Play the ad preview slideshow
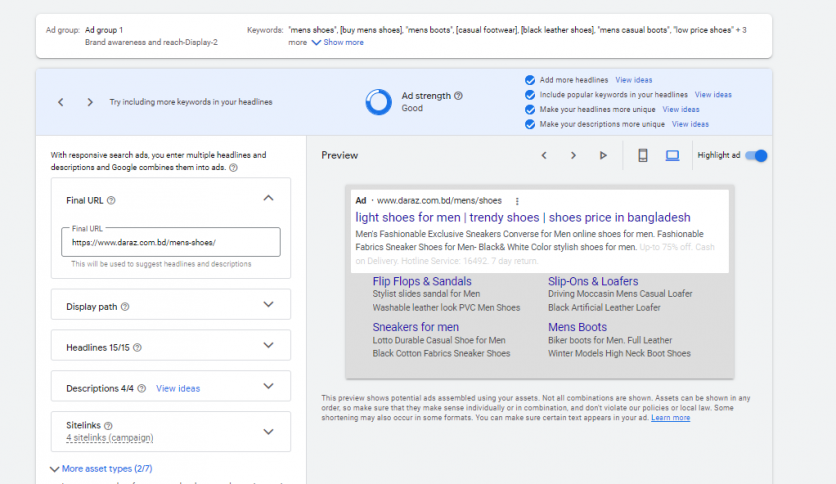836x484 pixels. coord(603,155)
